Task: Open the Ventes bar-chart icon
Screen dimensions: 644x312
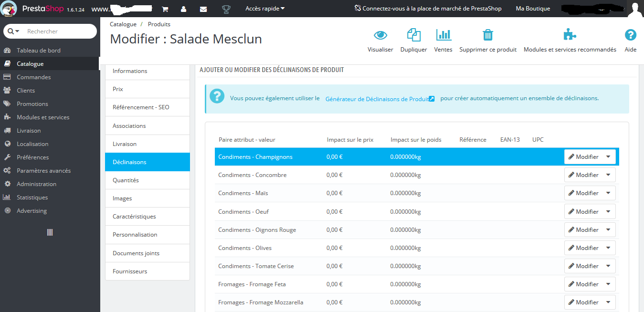Action: (443, 35)
